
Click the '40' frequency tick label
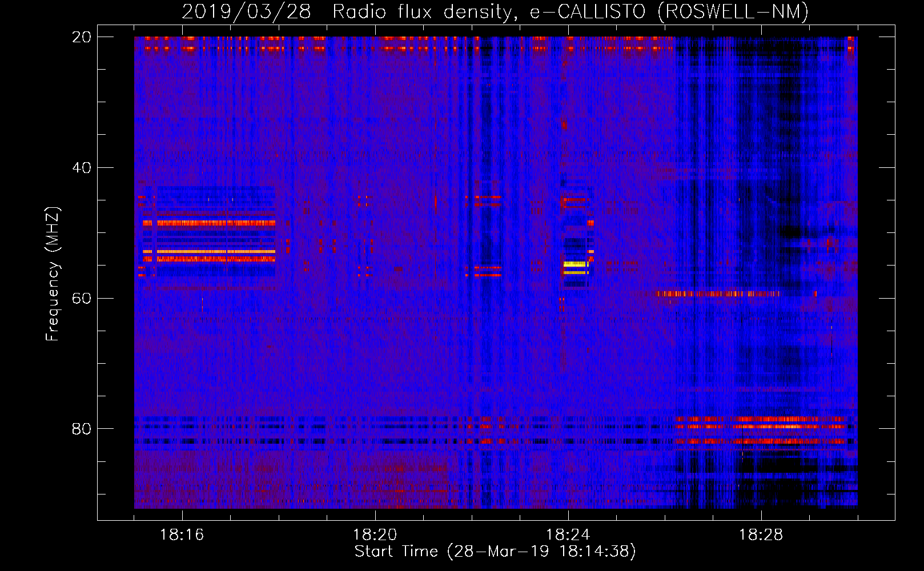tap(82, 168)
